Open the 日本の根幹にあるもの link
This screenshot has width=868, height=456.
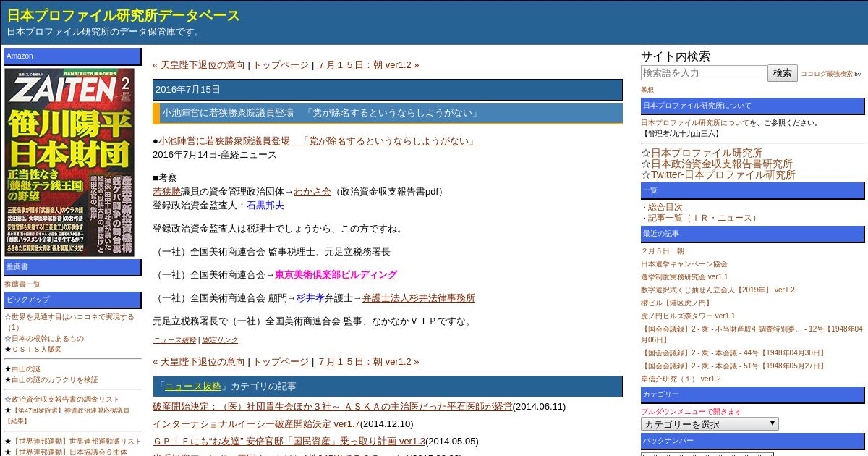(48, 339)
